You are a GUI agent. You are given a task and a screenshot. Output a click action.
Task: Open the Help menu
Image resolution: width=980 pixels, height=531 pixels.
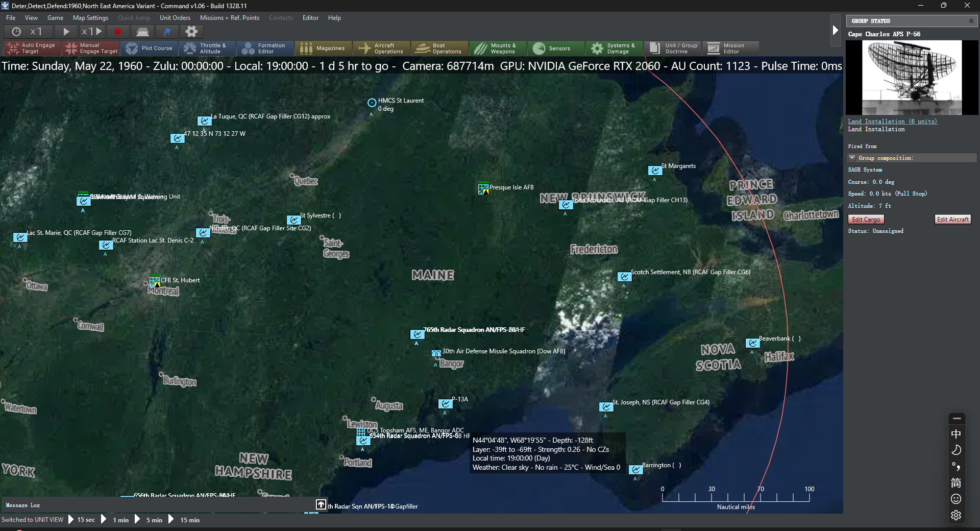[334, 18]
